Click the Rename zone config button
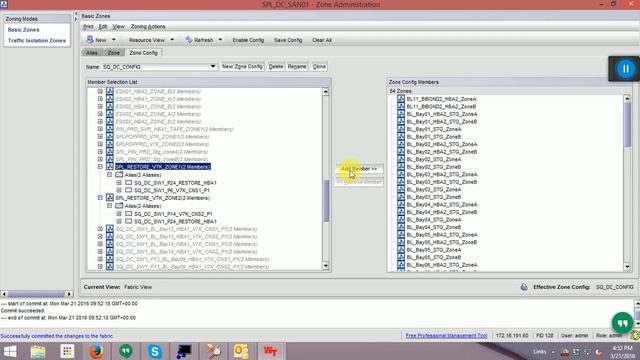 coord(297,67)
